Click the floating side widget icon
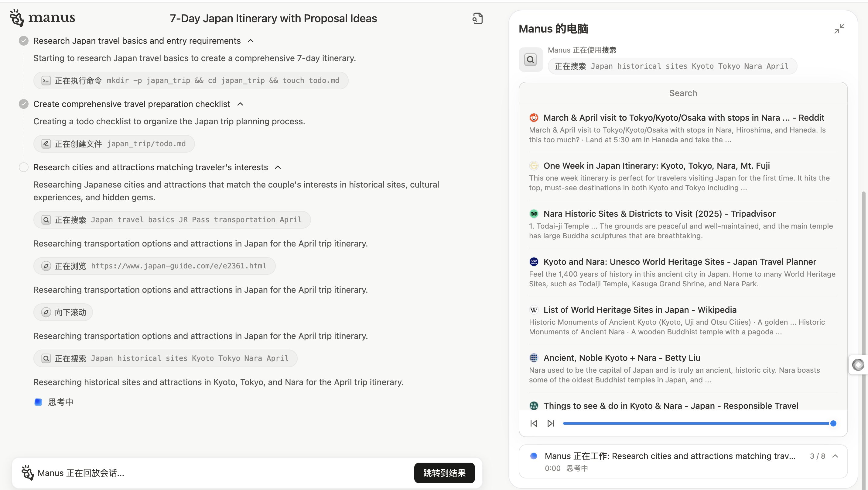This screenshot has width=868, height=490. (x=858, y=364)
